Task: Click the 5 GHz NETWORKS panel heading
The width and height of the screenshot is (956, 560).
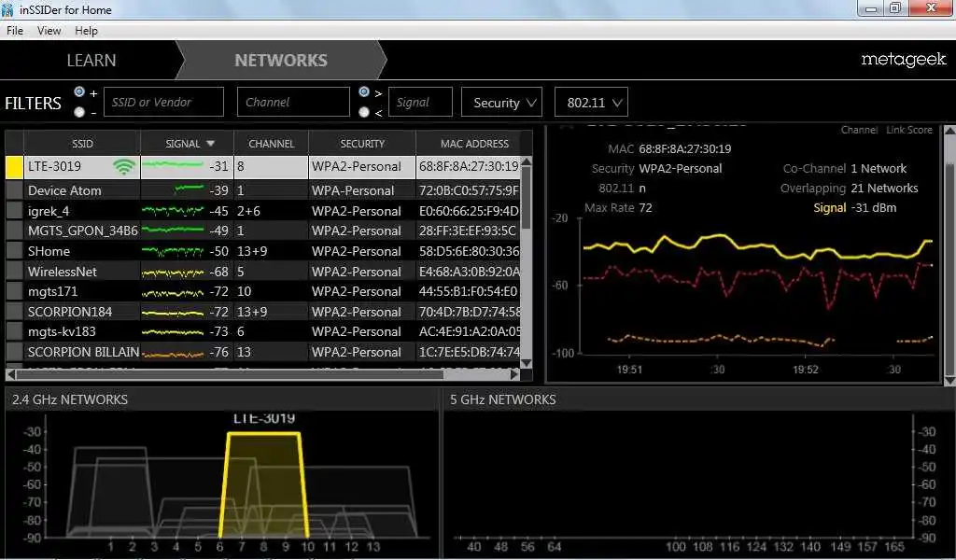Action: click(x=503, y=399)
